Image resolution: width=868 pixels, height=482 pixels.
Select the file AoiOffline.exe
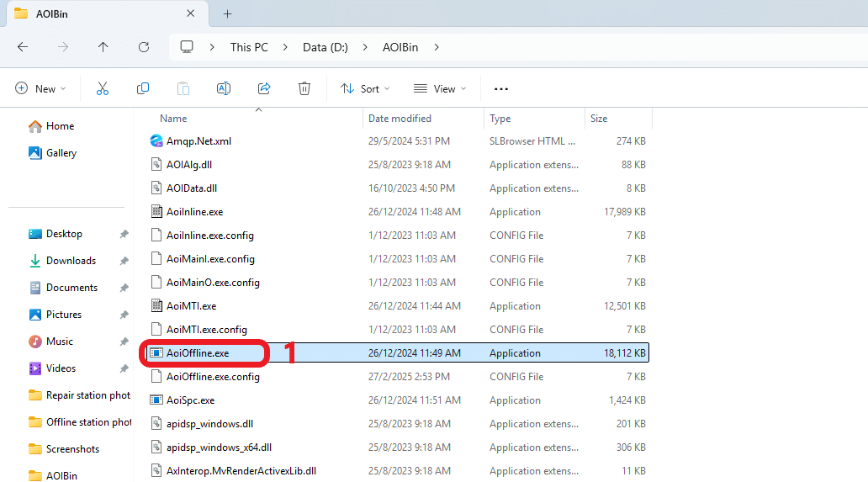point(198,353)
